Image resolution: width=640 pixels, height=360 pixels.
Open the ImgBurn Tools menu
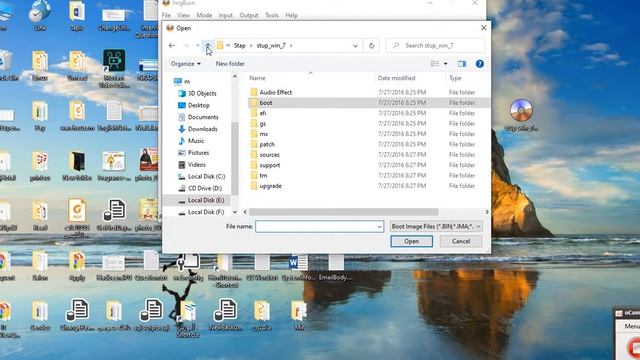(x=271, y=15)
